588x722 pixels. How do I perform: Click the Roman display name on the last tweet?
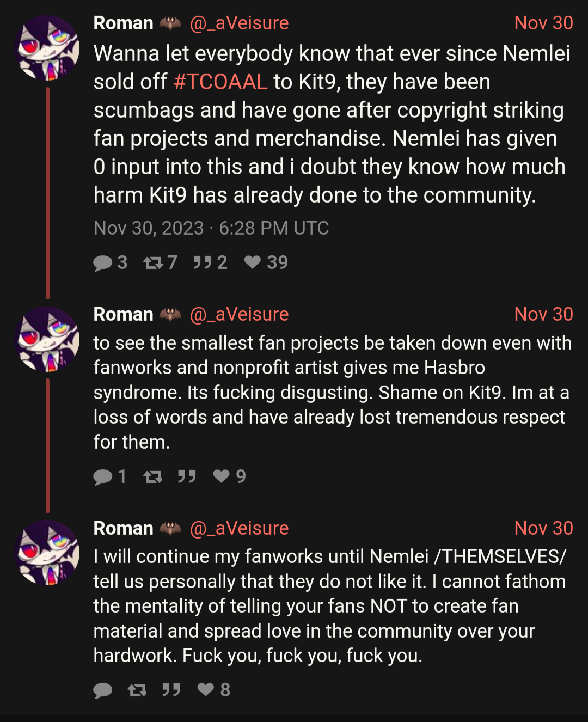point(124,528)
